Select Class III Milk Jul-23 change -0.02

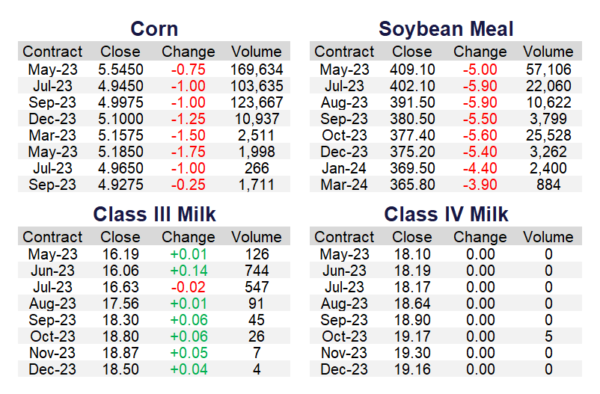pos(188,287)
